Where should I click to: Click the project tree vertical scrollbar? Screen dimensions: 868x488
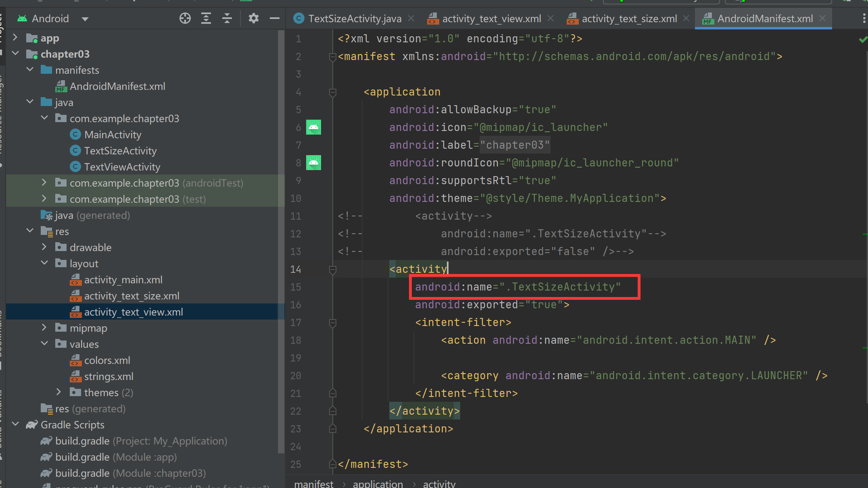tap(281, 242)
